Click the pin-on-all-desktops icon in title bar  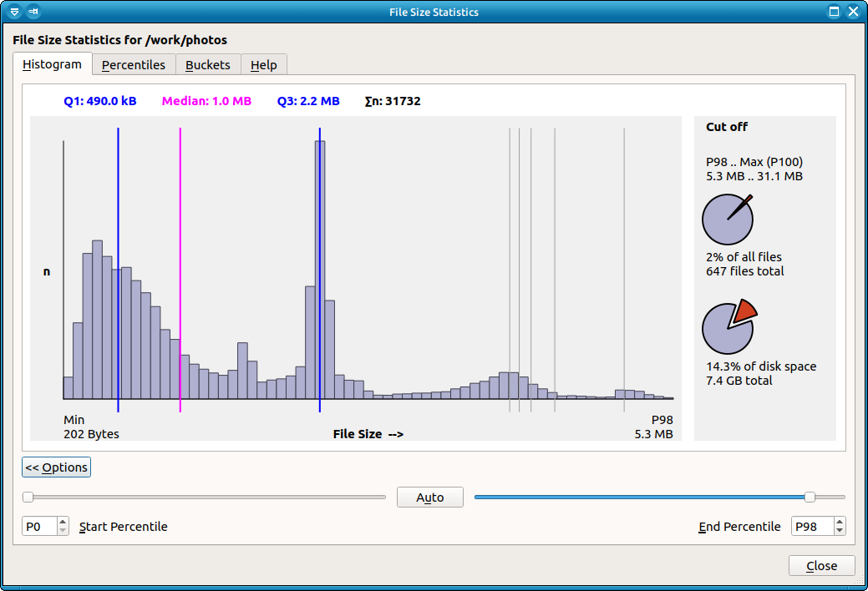pos(33,12)
